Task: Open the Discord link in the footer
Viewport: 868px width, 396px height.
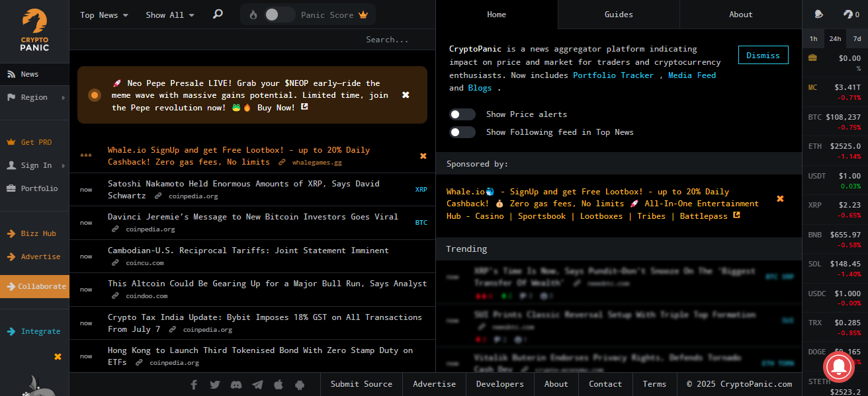Action: click(236, 384)
